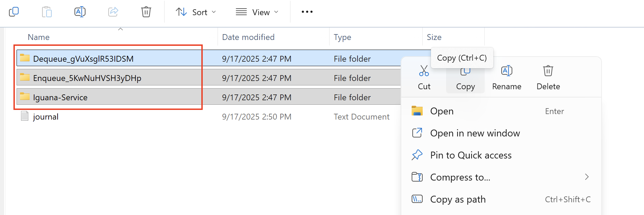Click the toolbar Share icon
Viewport: 644px width, 215px height.
click(x=113, y=12)
